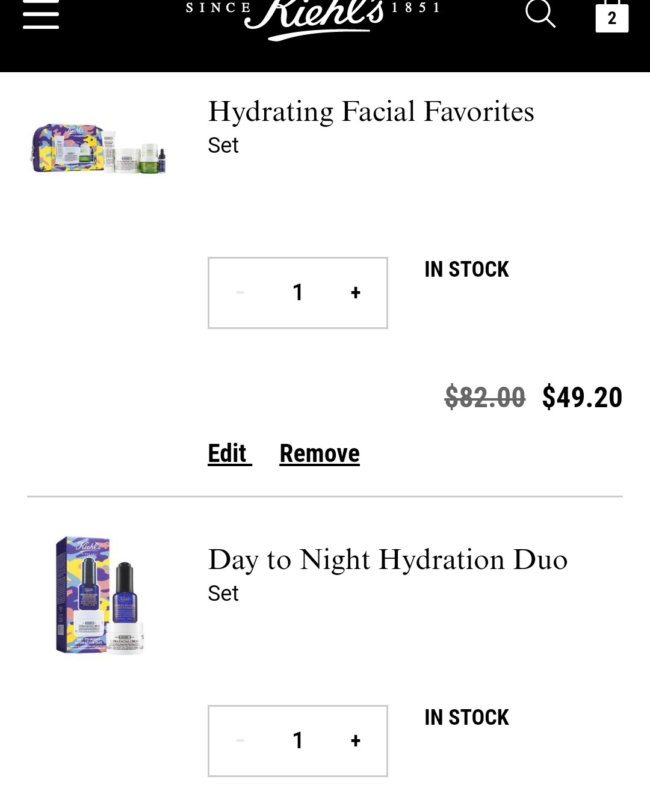Select quantity field of Hydrating Facial Favorites
650x812 pixels.
click(298, 293)
